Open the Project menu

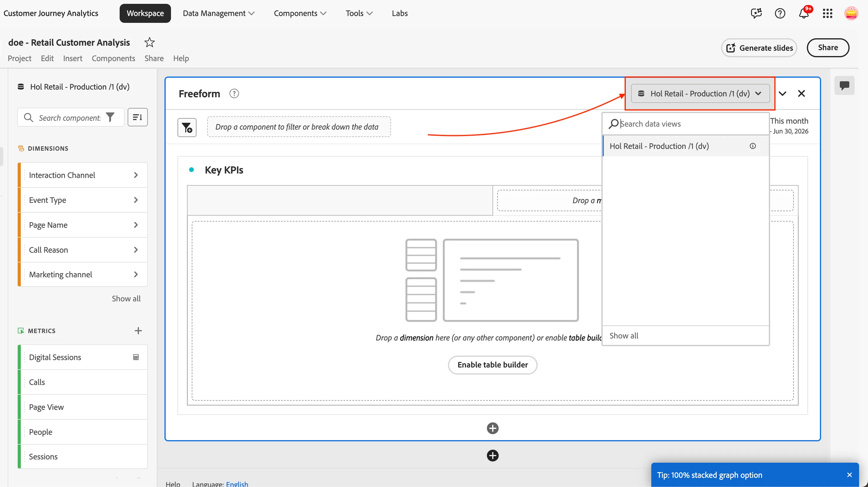(19, 58)
